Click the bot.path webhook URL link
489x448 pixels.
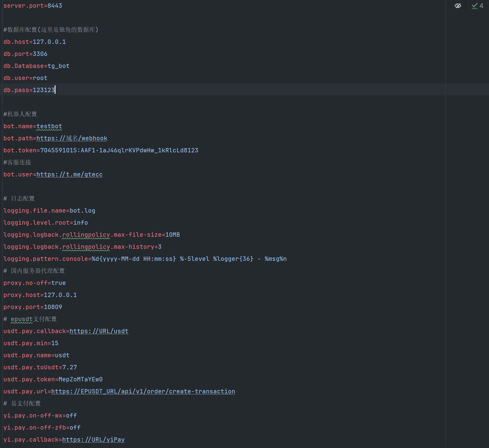pos(72,138)
